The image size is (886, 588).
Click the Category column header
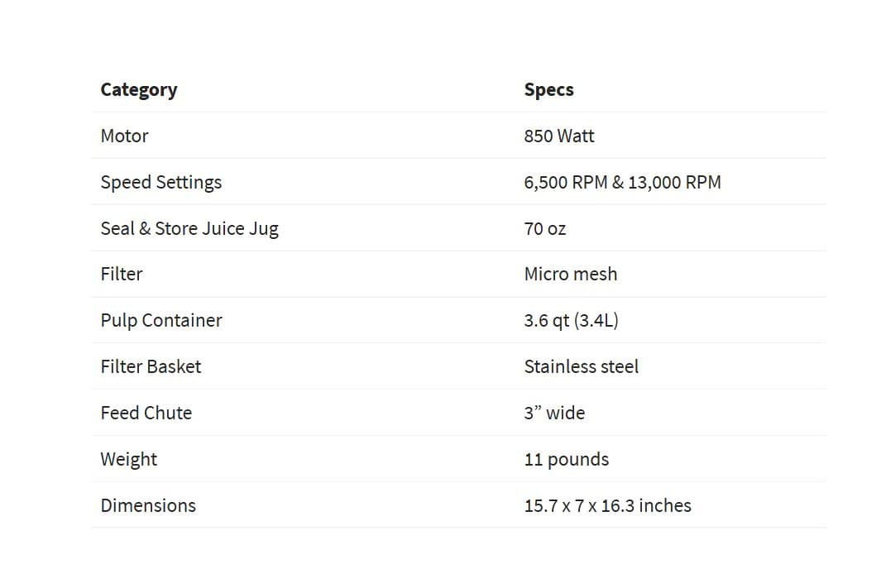pos(139,90)
